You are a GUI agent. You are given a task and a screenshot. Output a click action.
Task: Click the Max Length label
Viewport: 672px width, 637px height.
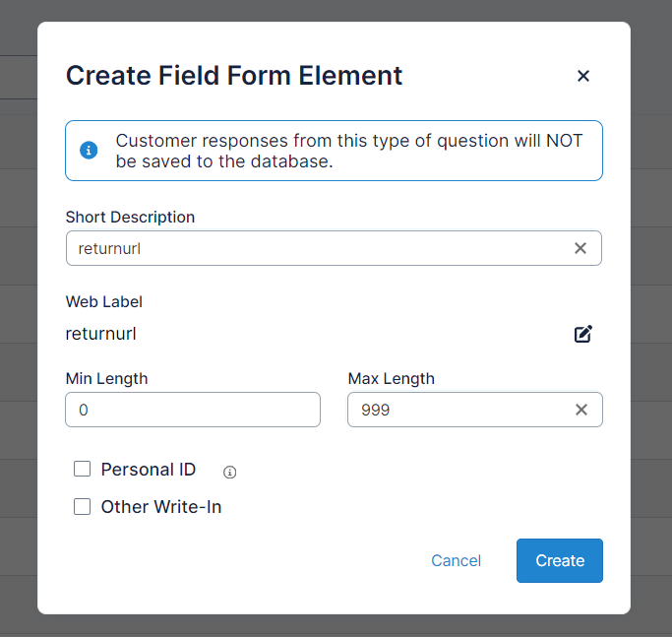click(x=392, y=378)
